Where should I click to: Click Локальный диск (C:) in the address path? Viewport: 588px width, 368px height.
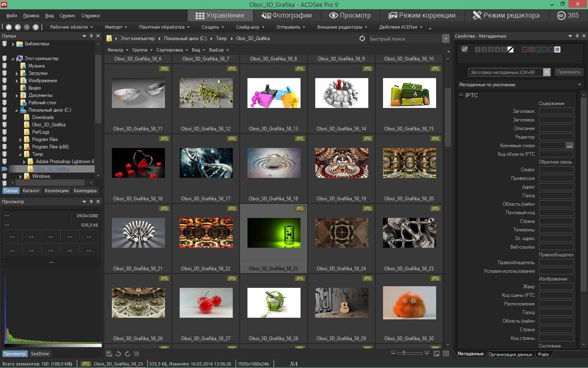[185, 38]
